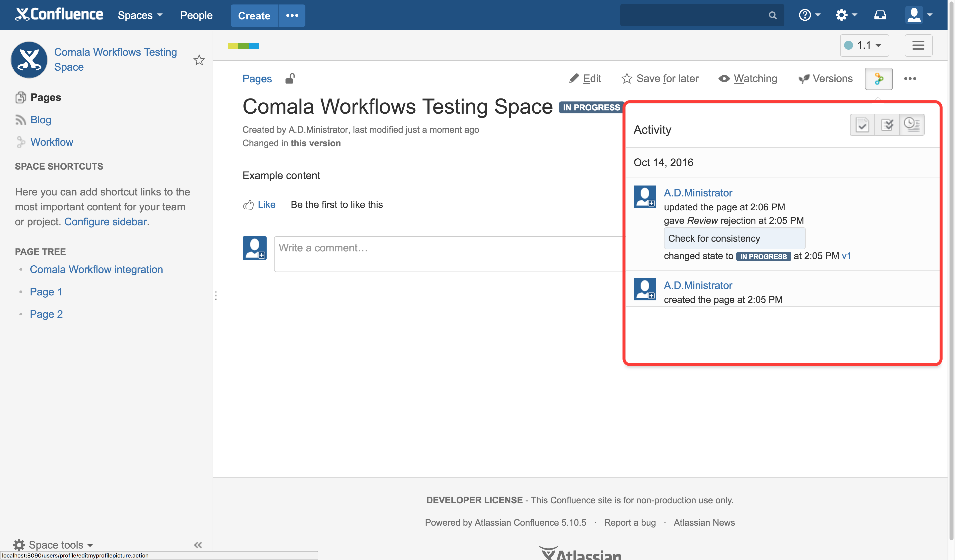This screenshot has width=955, height=560.
Task: Click the Comala Workflows space logo
Action: 29,59
